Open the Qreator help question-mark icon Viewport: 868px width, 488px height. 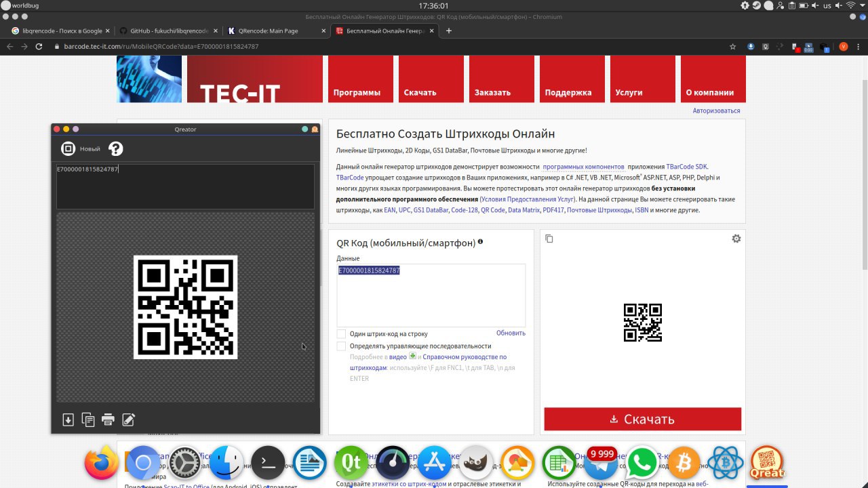116,149
